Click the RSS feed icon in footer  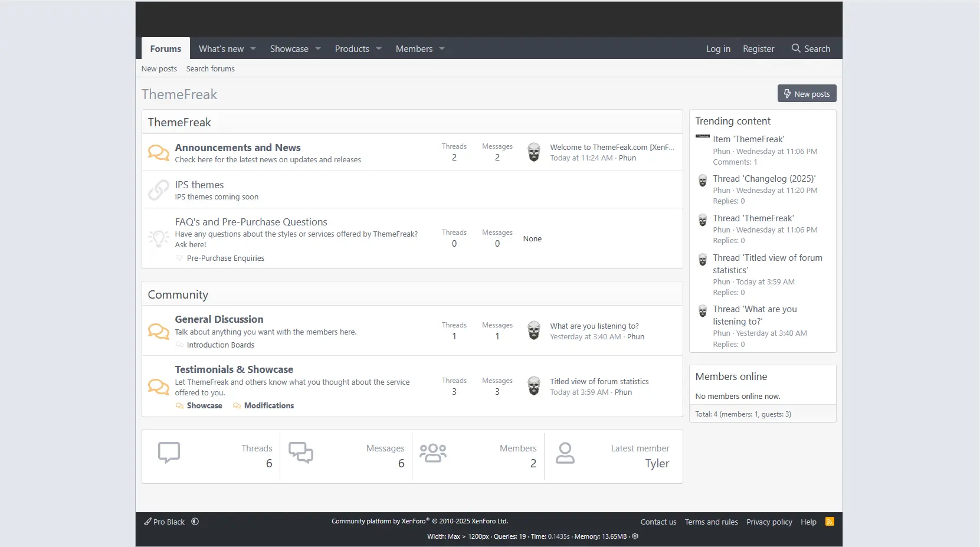click(830, 522)
